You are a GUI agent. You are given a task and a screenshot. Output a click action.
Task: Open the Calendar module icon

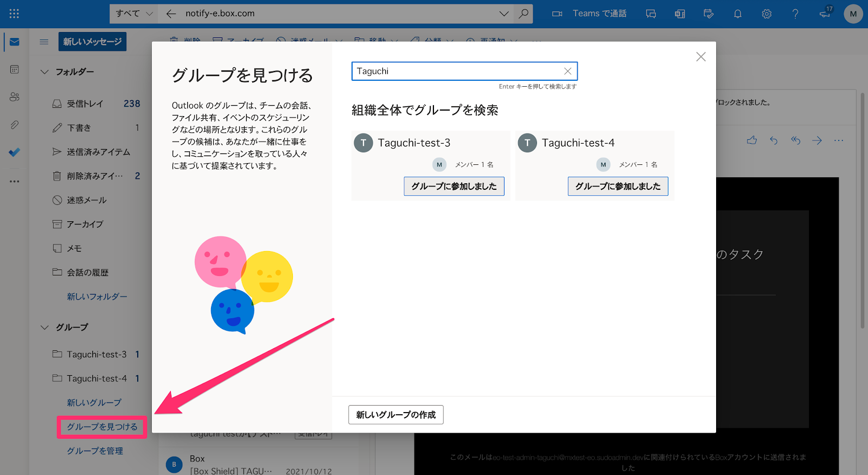tap(15, 69)
